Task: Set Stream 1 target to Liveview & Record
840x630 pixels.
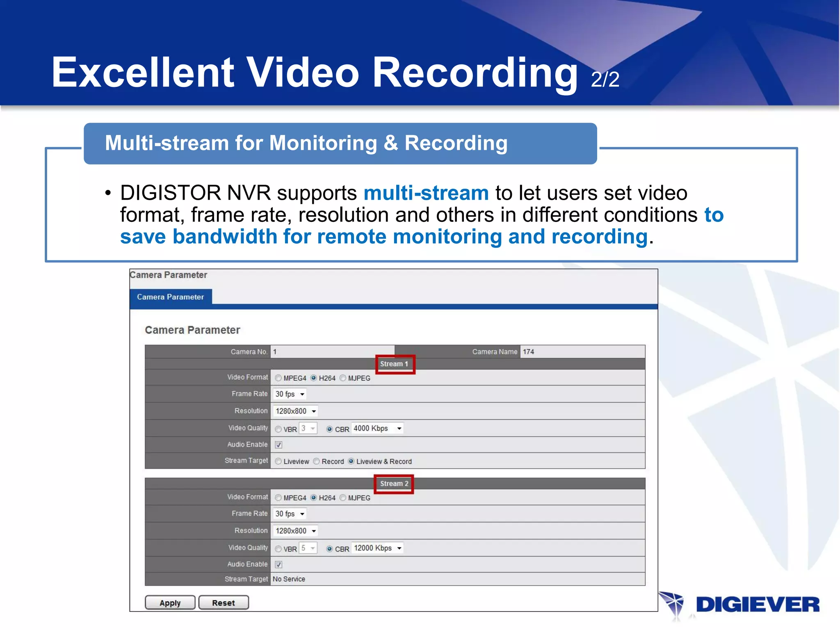Action: coord(351,461)
